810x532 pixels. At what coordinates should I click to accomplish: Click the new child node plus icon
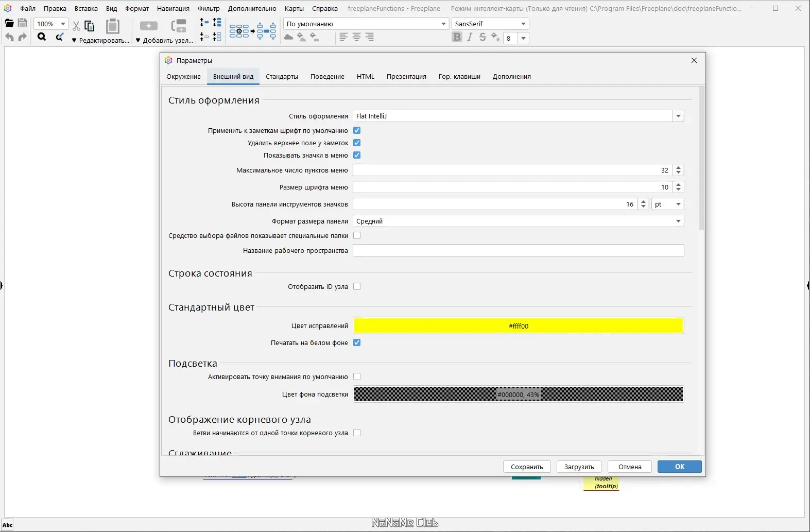click(149, 26)
